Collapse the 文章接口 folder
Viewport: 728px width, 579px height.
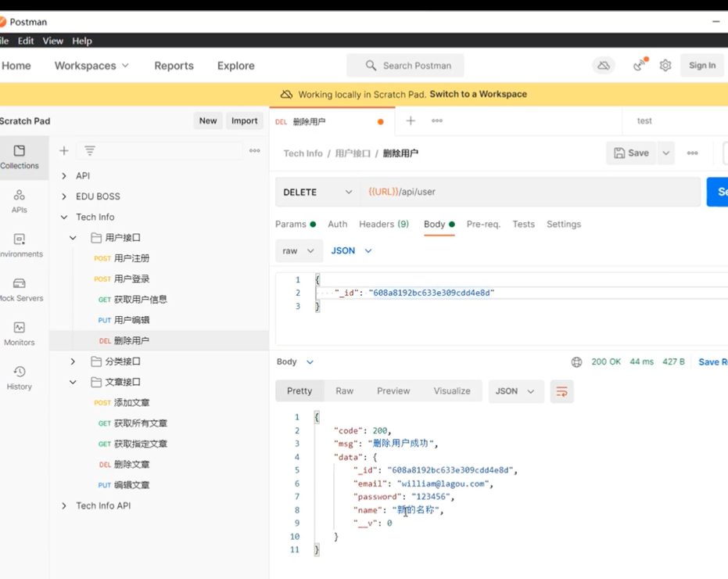[73, 382]
